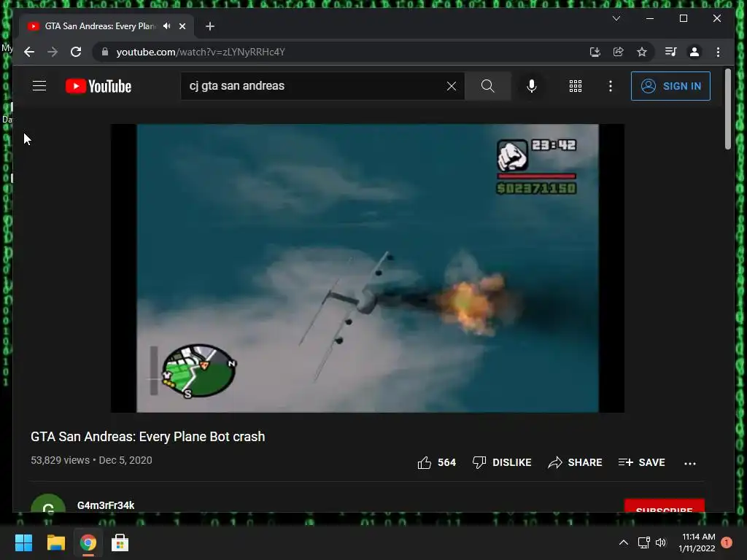Open Chrome media controls icon

click(x=670, y=52)
